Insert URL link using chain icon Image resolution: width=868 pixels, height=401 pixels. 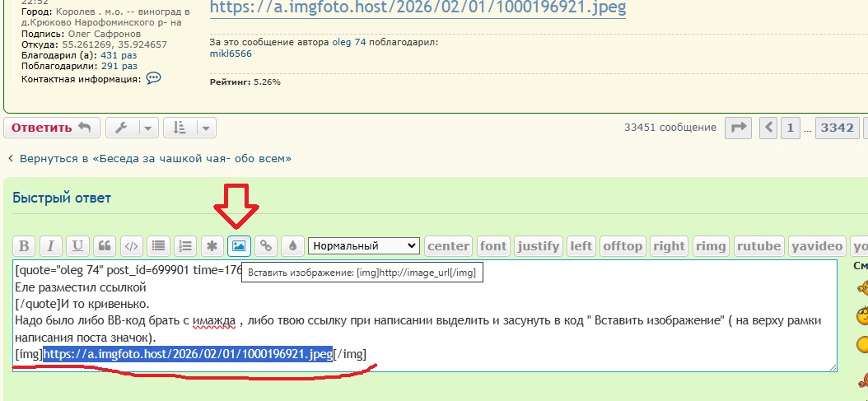pos(265,245)
